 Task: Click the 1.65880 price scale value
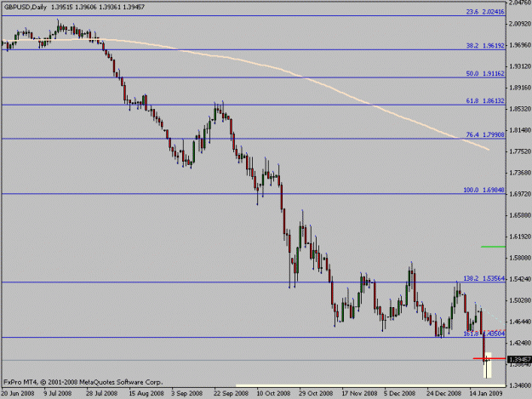click(x=520, y=215)
